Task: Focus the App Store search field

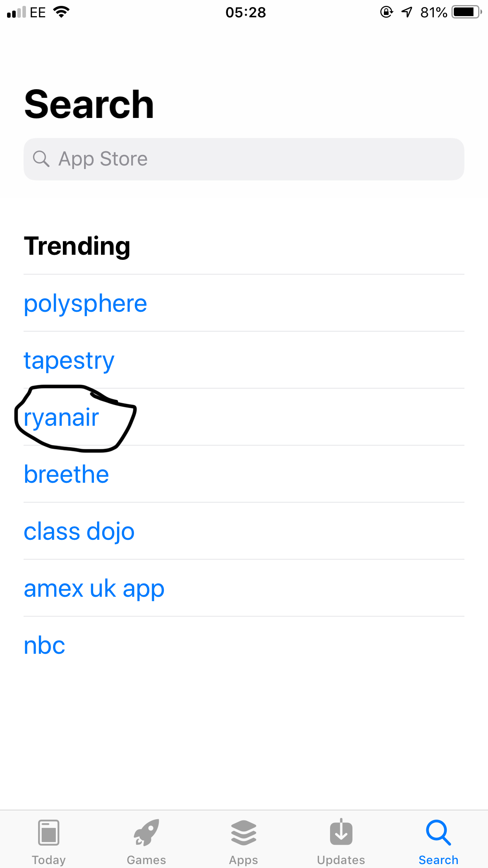Action: coord(244,159)
